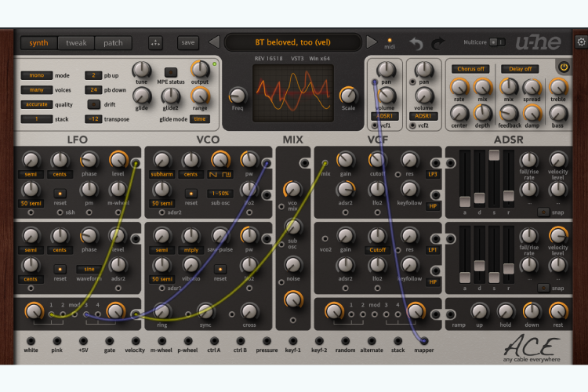Adjust first ADSR attack slider
The height and width of the screenshot is (392, 588).
465,201
